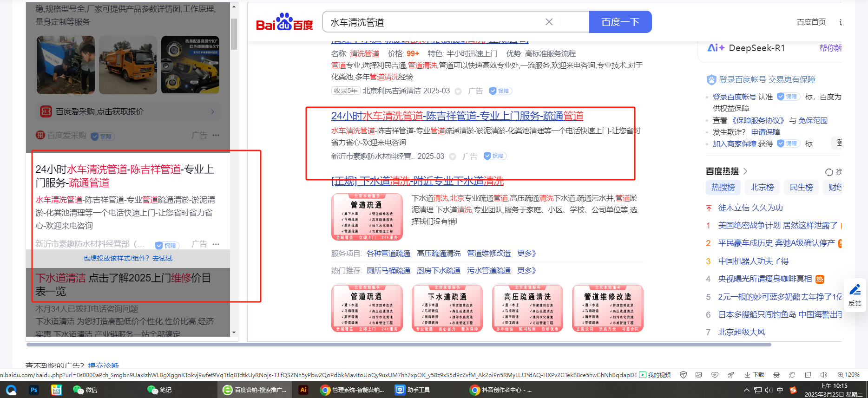
Task: Open Photoshop from the taskbar
Action: [x=34, y=390]
